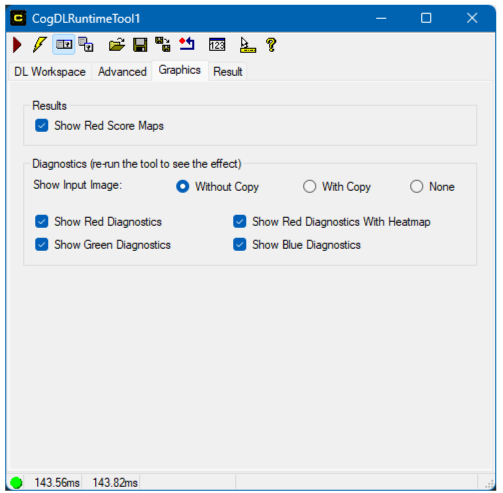Go to the Result tab
The height and width of the screenshot is (493, 503).
pos(228,72)
